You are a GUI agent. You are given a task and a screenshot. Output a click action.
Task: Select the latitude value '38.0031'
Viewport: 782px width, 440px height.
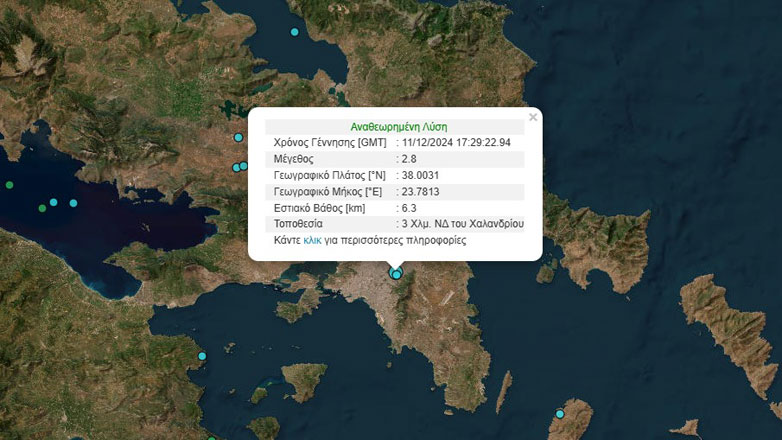[420, 176]
